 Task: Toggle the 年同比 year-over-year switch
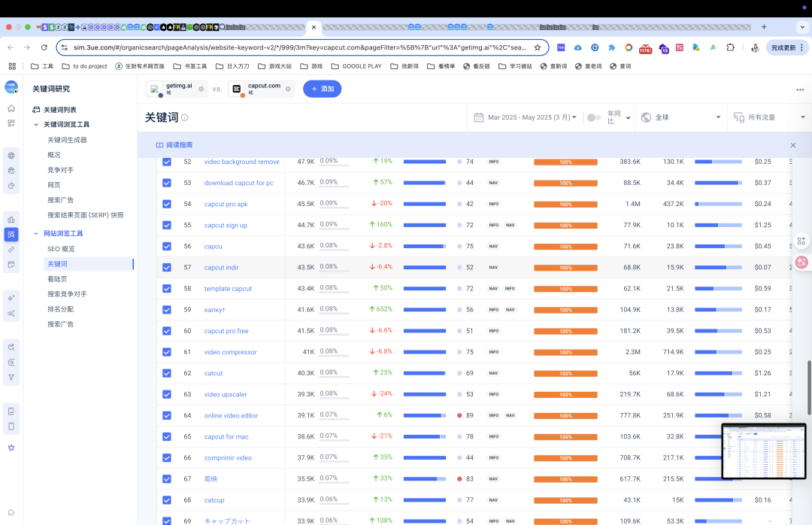click(x=593, y=117)
